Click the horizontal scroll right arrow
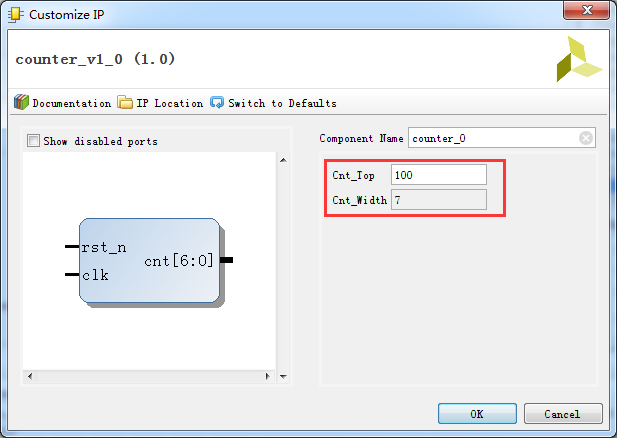 click(x=268, y=376)
